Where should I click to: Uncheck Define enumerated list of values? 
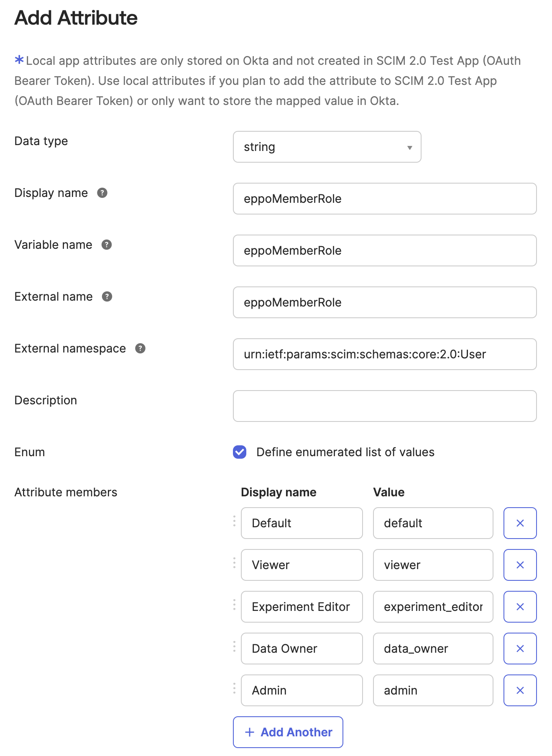click(240, 452)
